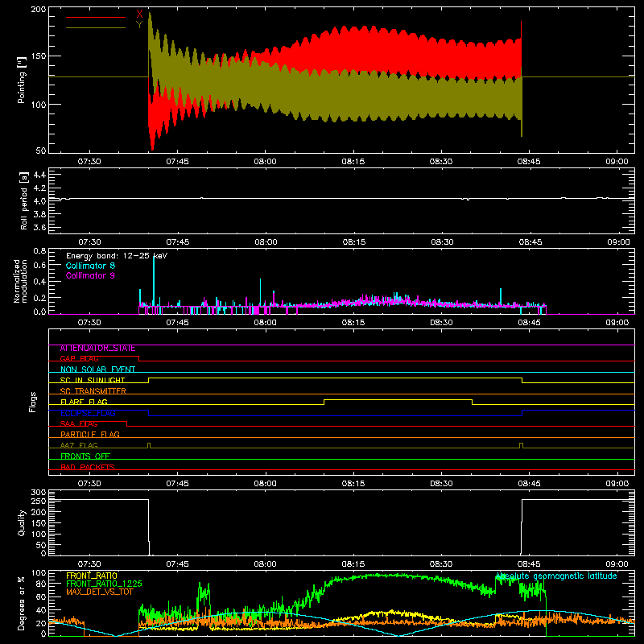Click the orange MAX_DET_VS_TOT legend entry

100,592
